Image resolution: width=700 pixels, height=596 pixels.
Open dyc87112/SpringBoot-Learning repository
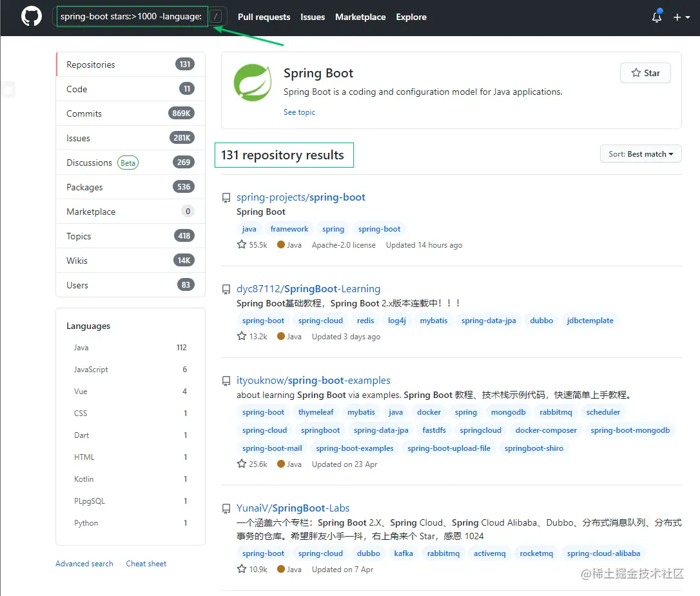click(309, 288)
